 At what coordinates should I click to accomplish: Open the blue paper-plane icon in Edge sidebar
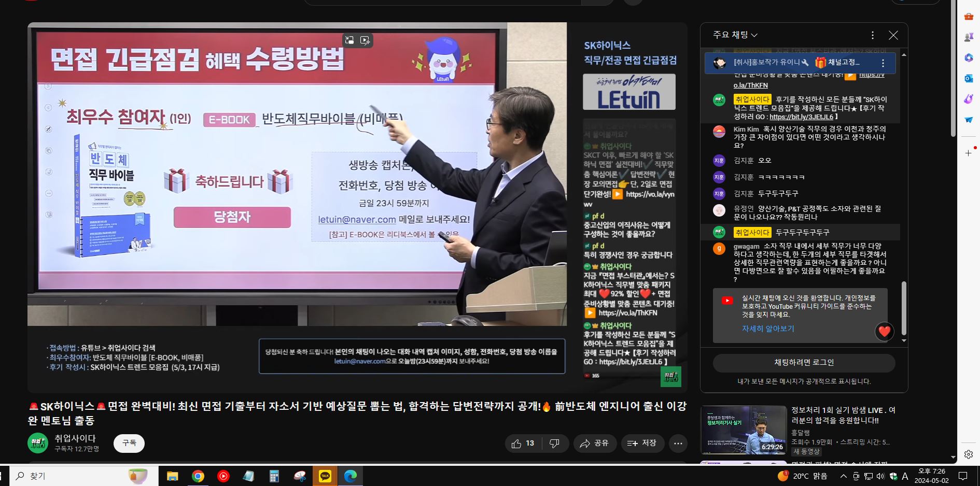pos(969,120)
